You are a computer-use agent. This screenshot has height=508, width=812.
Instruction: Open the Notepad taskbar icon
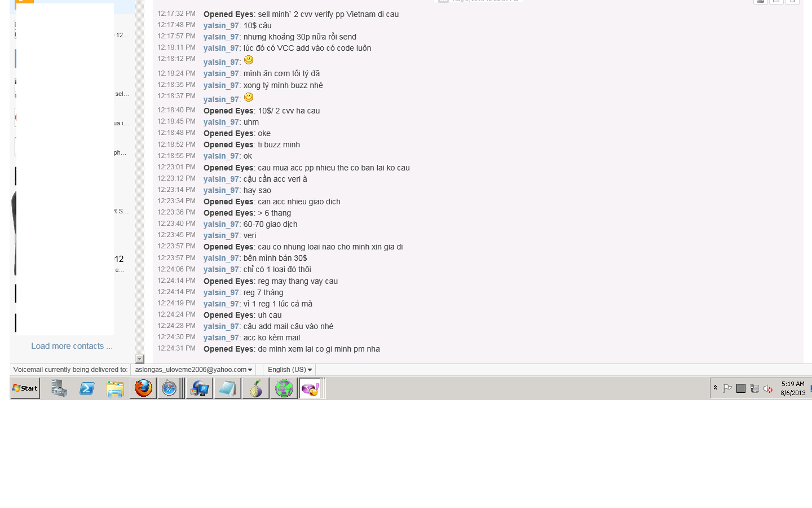228,388
